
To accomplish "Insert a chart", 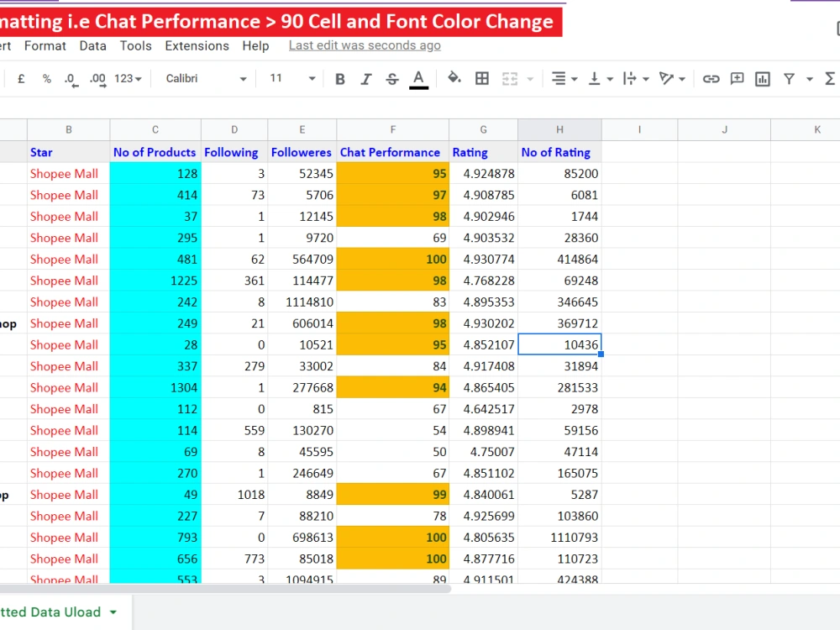I will point(762,78).
